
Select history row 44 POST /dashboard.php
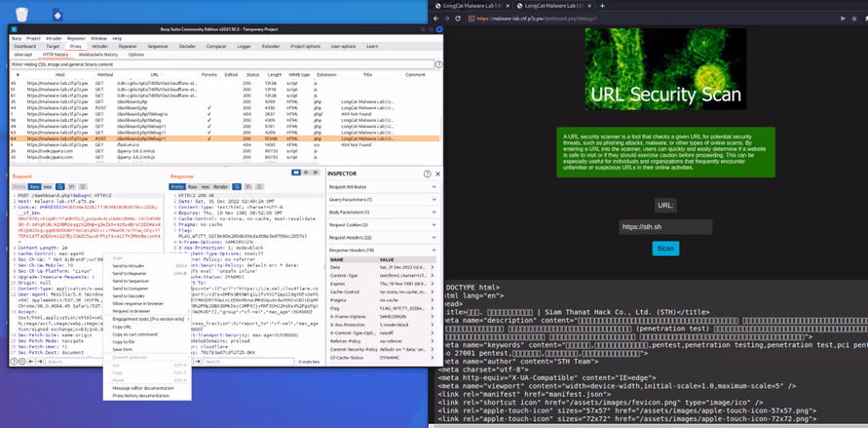(x=225, y=107)
